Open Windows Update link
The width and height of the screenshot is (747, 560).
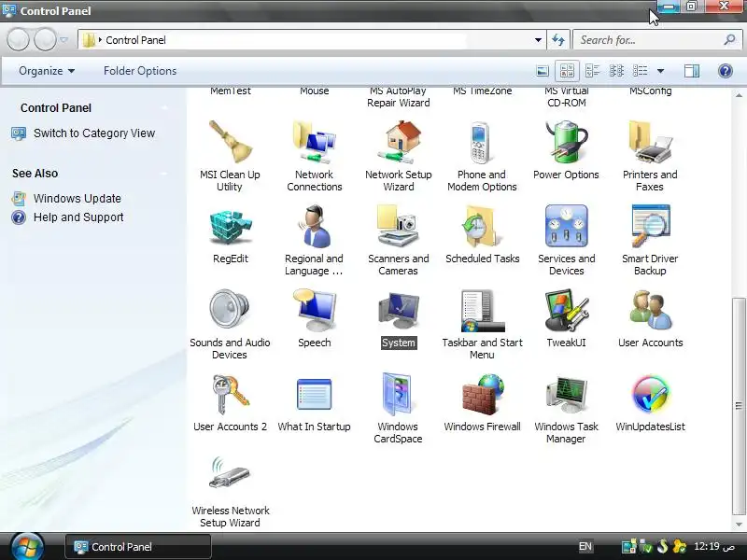[x=77, y=199]
